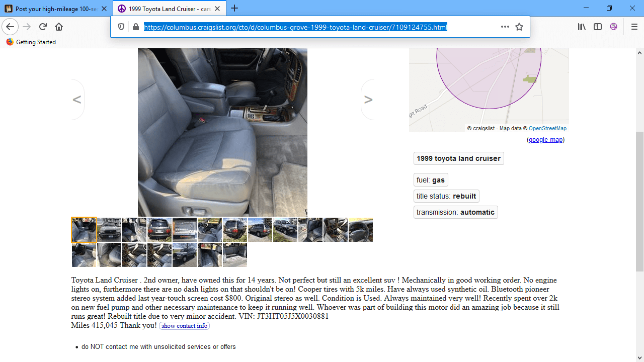Go back using the browser back arrow

pos(10,27)
